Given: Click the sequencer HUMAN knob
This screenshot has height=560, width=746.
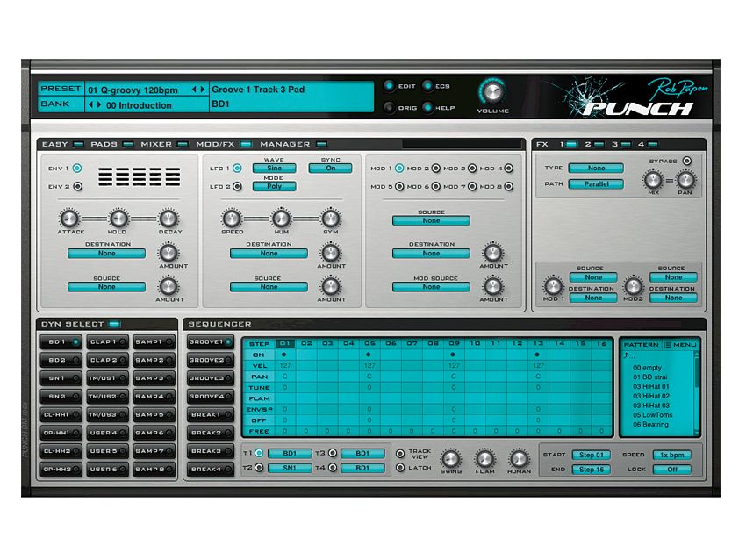Looking at the screenshot, I should tap(519, 459).
